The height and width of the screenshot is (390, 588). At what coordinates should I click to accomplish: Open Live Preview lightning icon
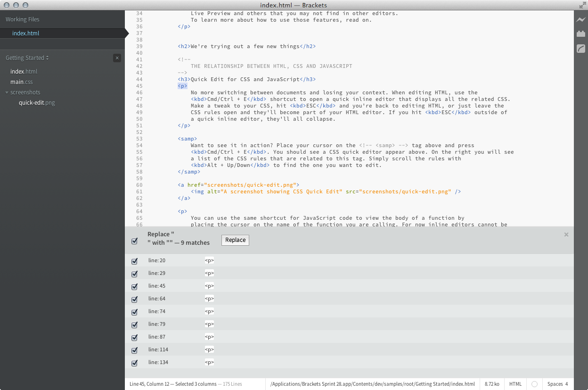(581, 20)
